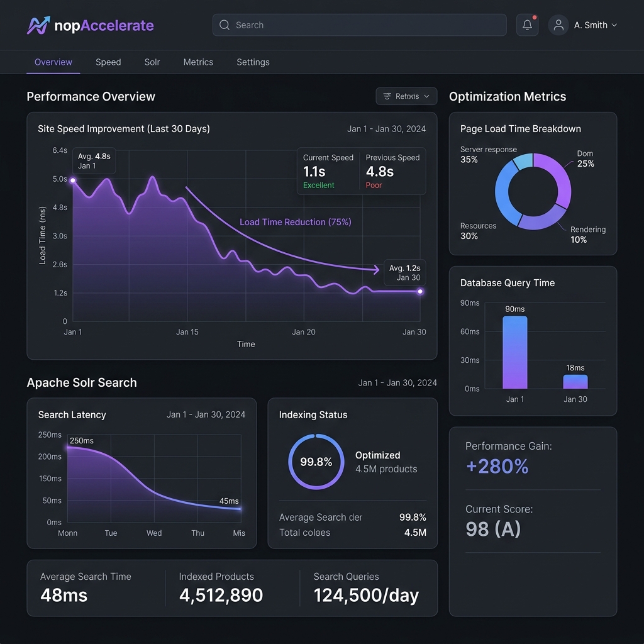Click the nopAccelerate brand name

[104, 25]
